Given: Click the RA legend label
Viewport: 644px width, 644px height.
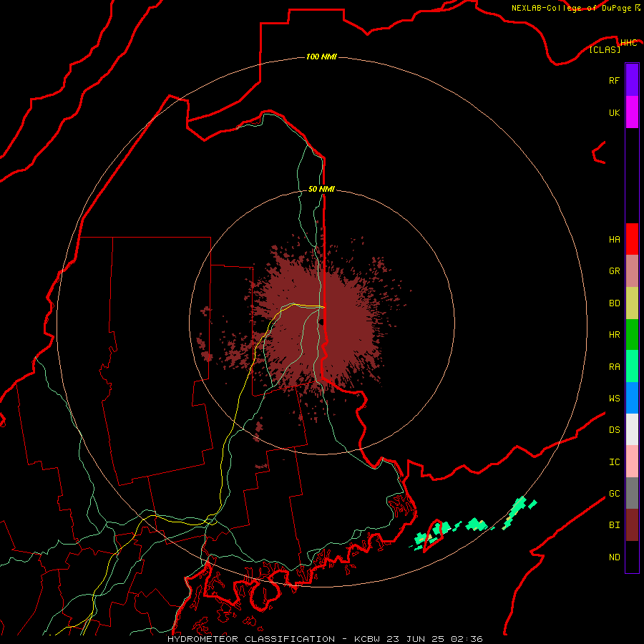Looking at the screenshot, I should 614,367.
